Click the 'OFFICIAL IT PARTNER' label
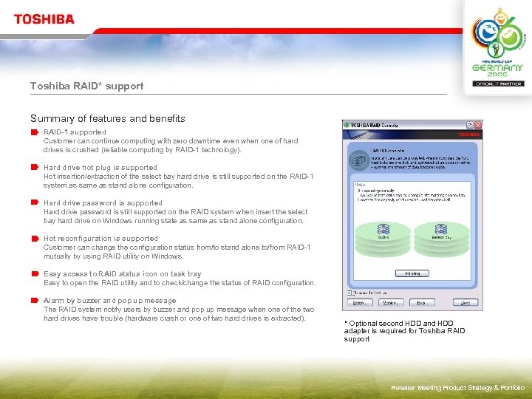This screenshot has height=399, width=532. coord(499,83)
